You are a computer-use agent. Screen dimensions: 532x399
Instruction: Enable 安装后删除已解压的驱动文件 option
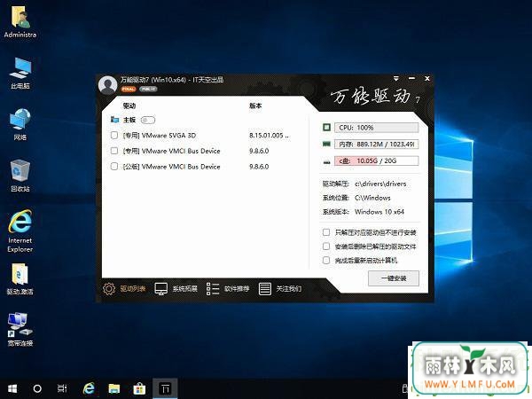click(326, 246)
